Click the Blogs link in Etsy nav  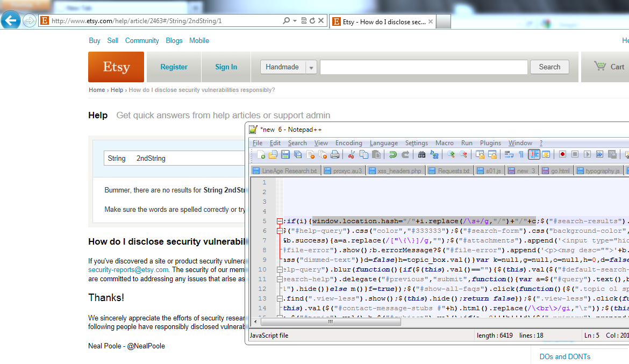(x=174, y=40)
